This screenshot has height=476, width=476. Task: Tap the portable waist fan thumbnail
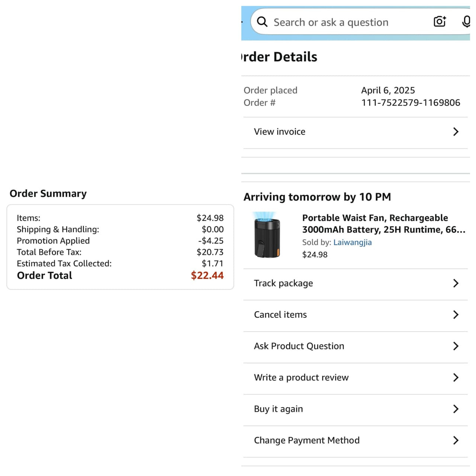coord(267,235)
